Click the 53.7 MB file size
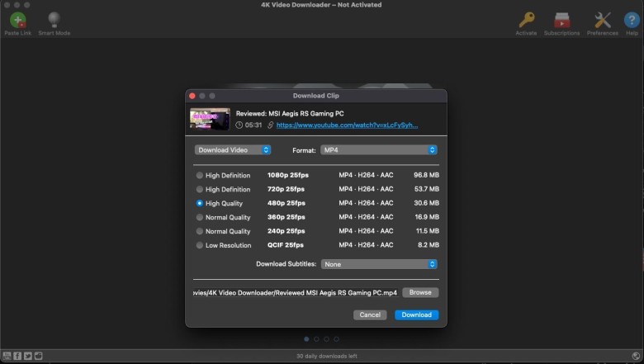This screenshot has width=644, height=364. click(x=427, y=189)
